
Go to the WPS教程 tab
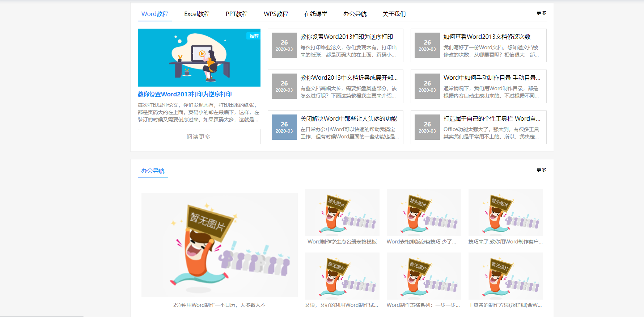pos(276,14)
